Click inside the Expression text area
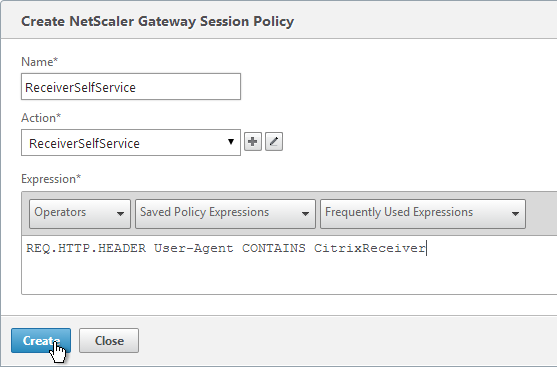 click(289, 265)
